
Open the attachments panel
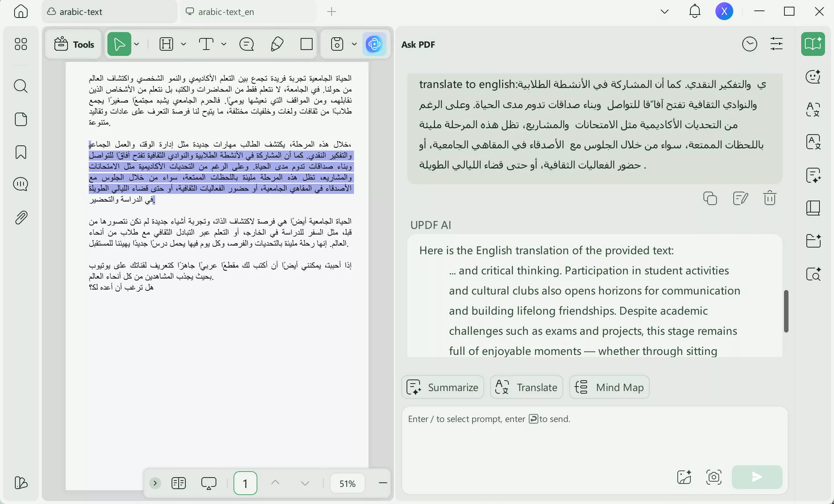pos(21,218)
